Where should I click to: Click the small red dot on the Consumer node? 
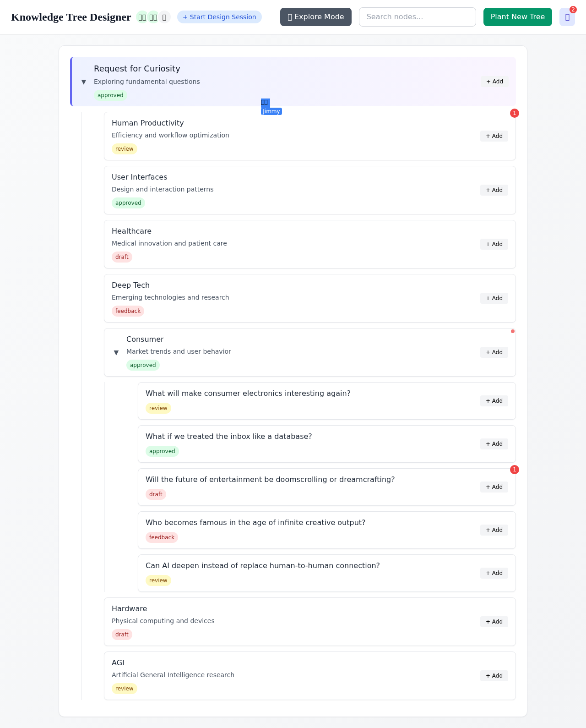[512, 331]
